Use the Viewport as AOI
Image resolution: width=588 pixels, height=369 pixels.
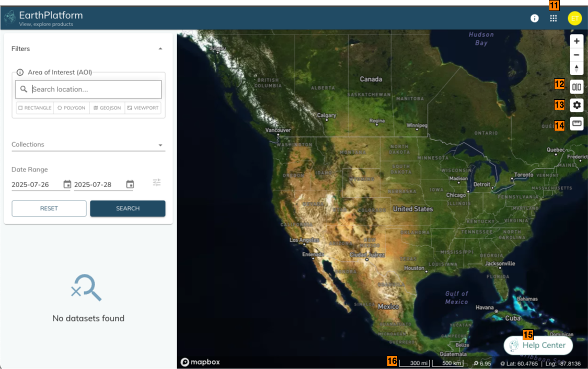pyautogui.click(x=143, y=108)
